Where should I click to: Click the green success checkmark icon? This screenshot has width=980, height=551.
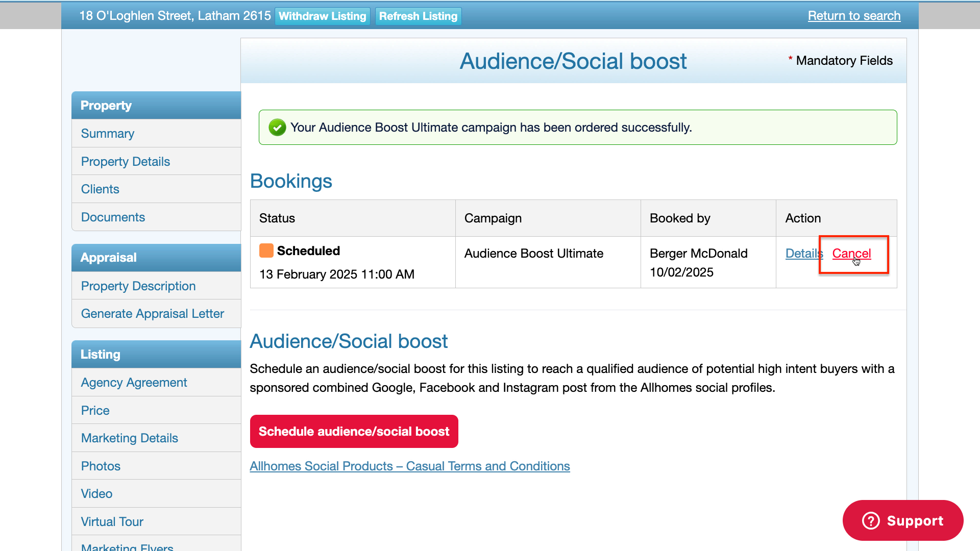[x=277, y=128]
